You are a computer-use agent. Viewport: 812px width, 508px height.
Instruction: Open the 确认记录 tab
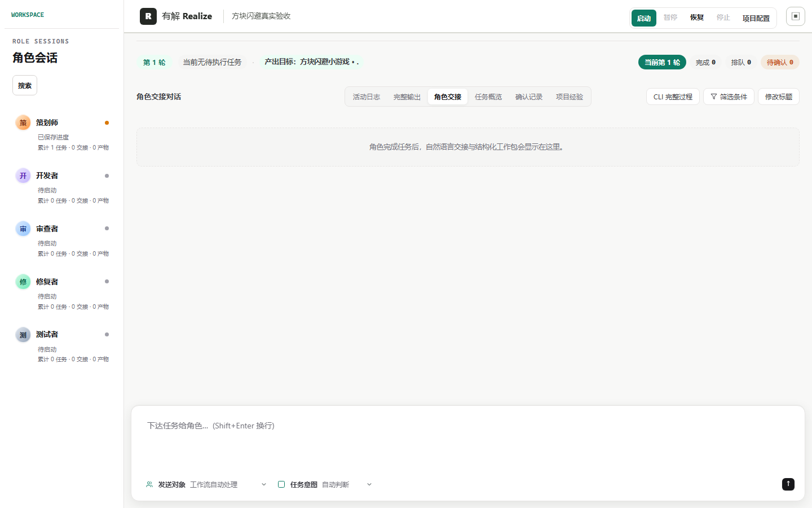529,97
